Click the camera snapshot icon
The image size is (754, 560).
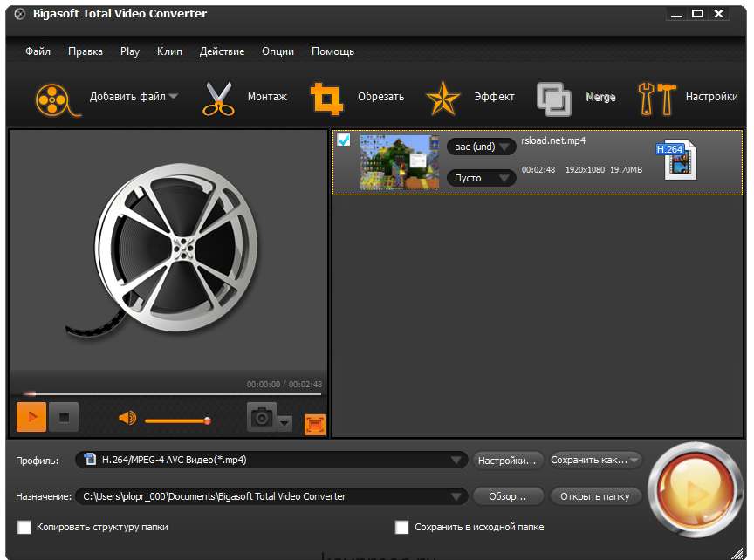coord(262,416)
